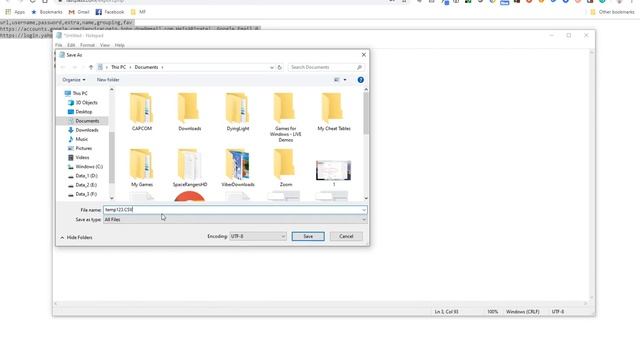Open Notepad View menu
This screenshot has height=360, width=640.
pos(105,45)
